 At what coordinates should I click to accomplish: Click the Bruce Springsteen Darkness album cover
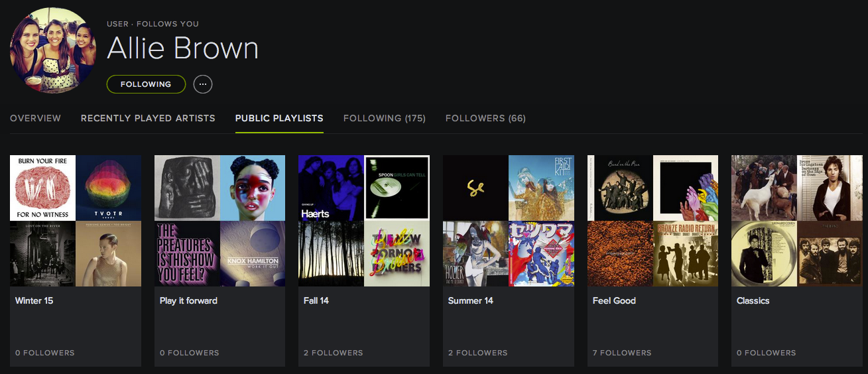click(x=830, y=188)
